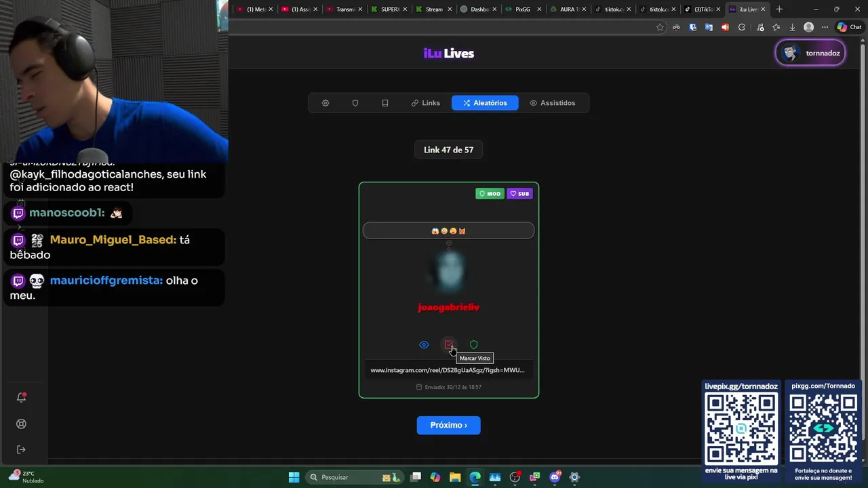
Task: Open Discord from the taskbar
Action: click(x=555, y=477)
